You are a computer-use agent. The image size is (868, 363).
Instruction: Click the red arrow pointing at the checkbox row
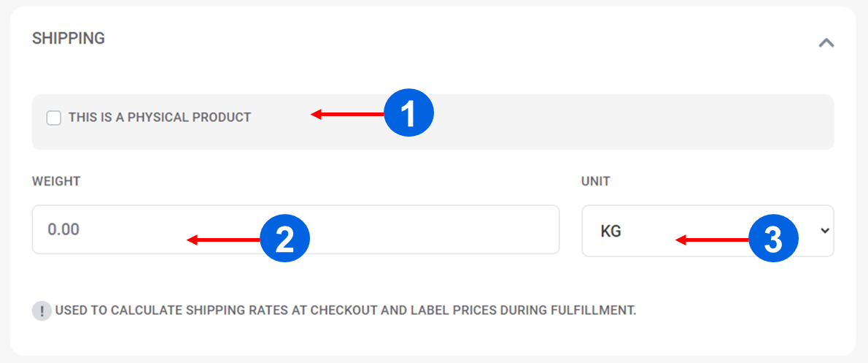point(348,114)
